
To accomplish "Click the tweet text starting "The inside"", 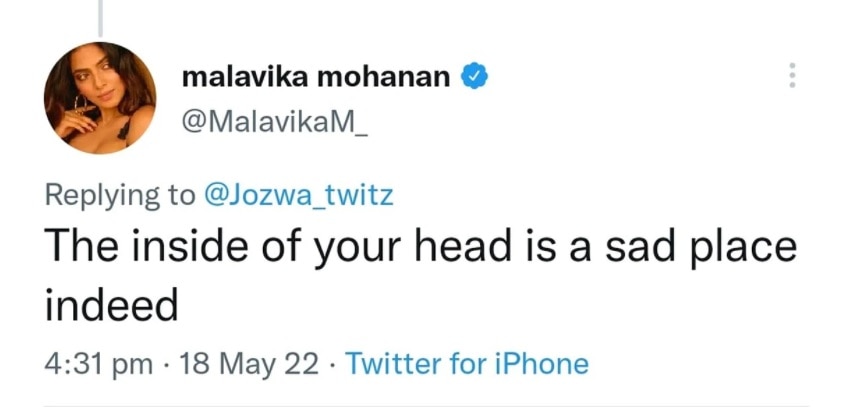I will point(420,247).
